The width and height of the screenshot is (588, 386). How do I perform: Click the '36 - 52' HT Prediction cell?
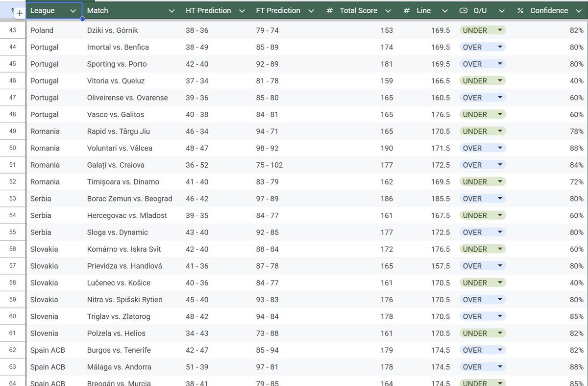click(216, 165)
